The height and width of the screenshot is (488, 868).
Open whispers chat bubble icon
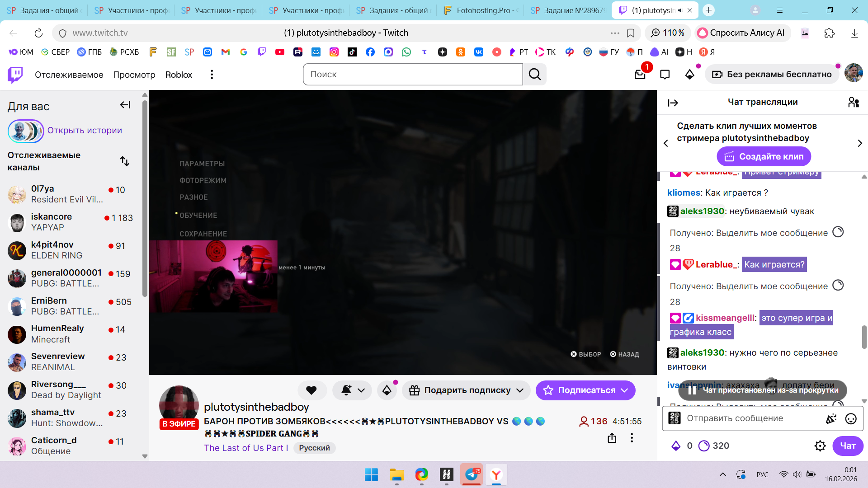[x=665, y=75]
